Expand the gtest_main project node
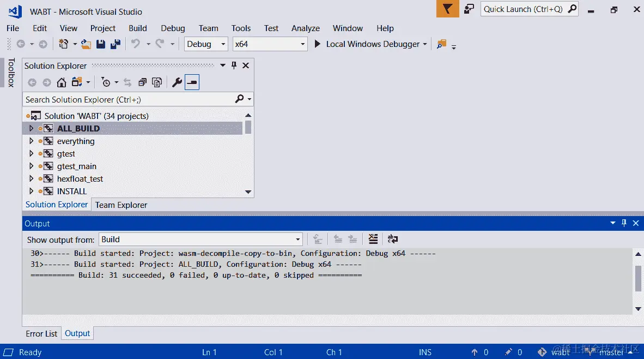Image resolution: width=644 pixels, height=359 pixels. 31,166
